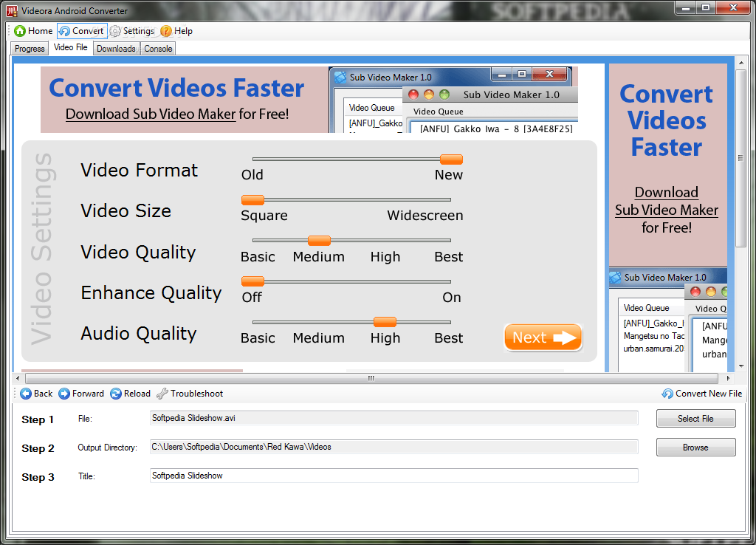Click the Title input field
756x545 pixels.
394,476
